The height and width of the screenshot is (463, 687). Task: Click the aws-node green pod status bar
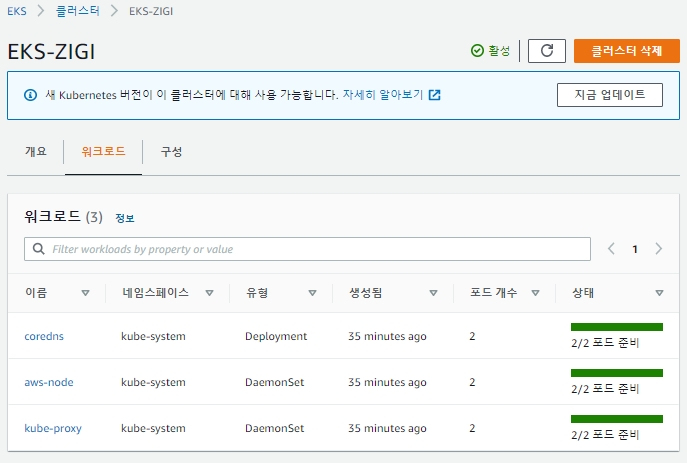[616, 373]
